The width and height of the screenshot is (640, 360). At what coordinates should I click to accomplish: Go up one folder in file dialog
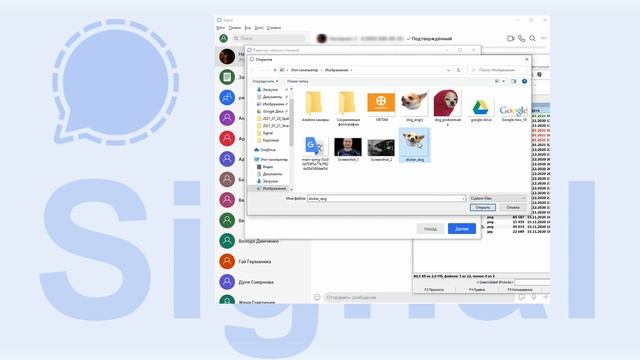coord(275,70)
